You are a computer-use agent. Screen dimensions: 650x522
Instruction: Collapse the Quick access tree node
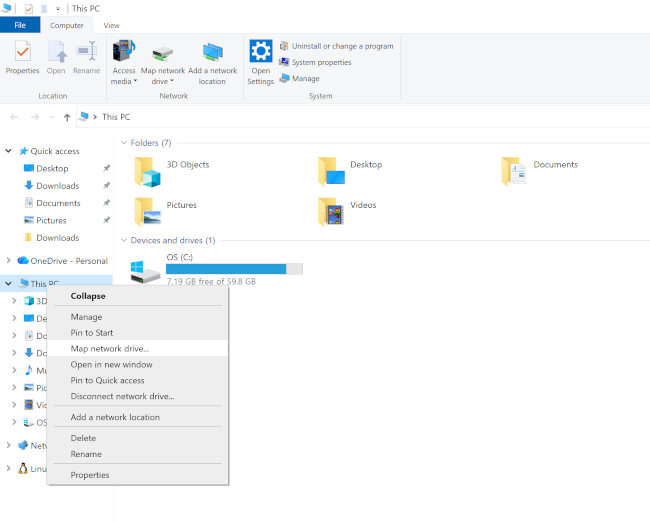8,151
